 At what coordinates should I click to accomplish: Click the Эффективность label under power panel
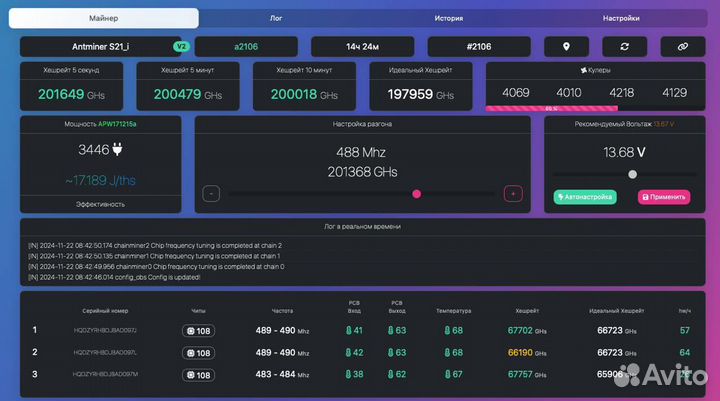(x=101, y=204)
